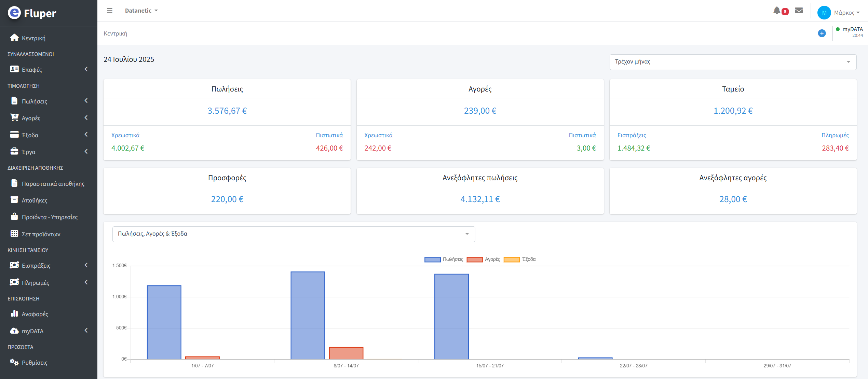This screenshot has width=868, height=379.
Task: Click the Προϊόντα - Υπηρεσίες bag icon
Action: (14, 216)
